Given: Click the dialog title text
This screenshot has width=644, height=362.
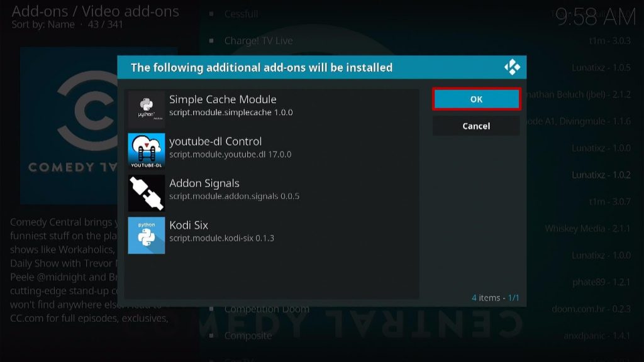Looking at the screenshot, I should tap(262, 67).
